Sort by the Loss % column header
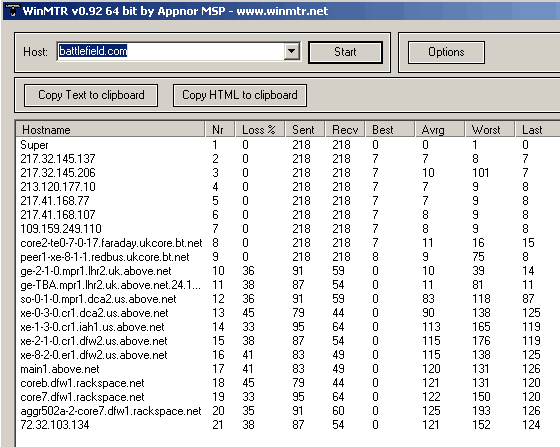The image size is (560, 447). (260, 130)
